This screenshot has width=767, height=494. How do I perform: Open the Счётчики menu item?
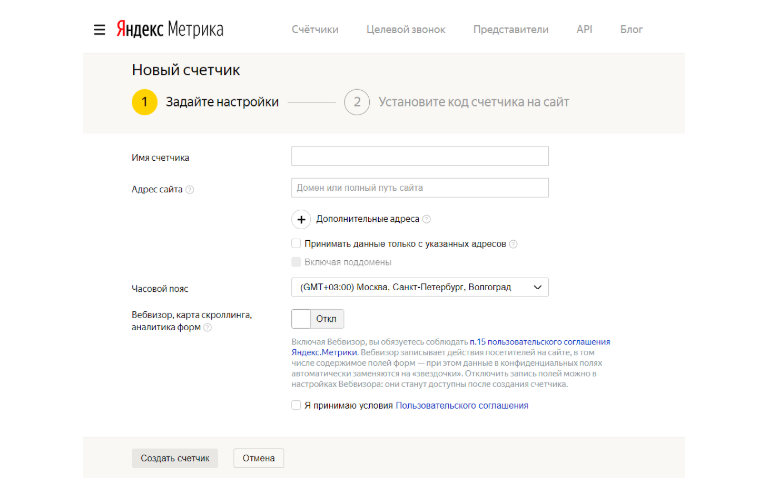(x=315, y=29)
